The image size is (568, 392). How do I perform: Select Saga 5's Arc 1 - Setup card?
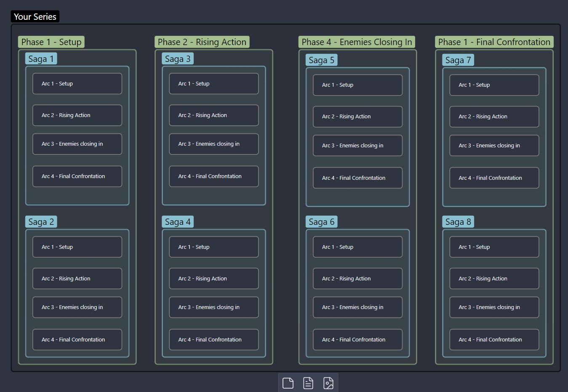(358, 85)
